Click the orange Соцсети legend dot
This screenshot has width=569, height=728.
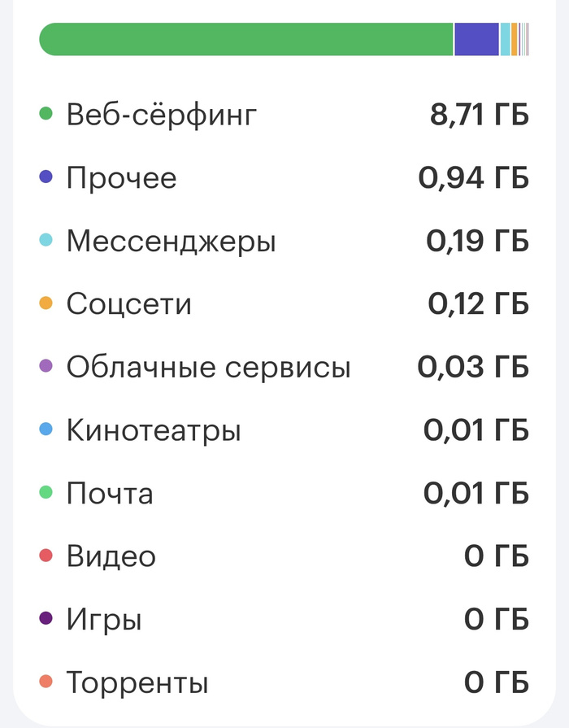pos(46,304)
